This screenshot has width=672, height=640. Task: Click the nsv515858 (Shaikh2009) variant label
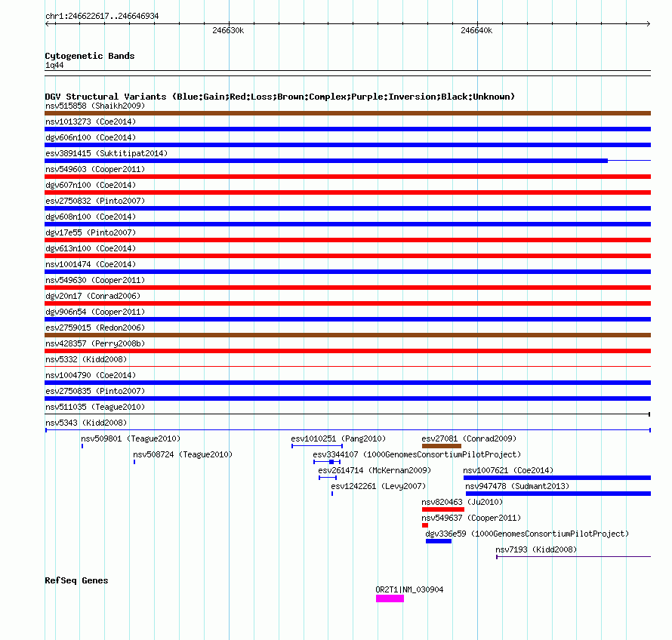click(x=95, y=106)
